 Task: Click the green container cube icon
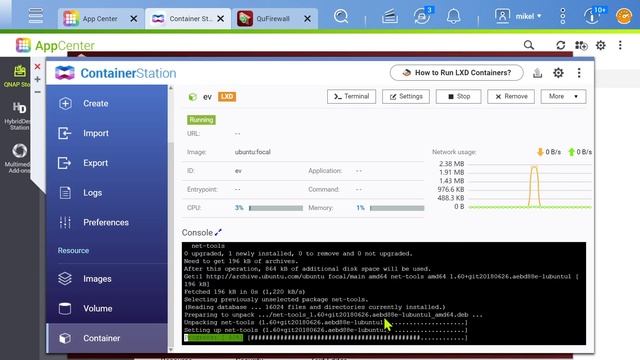(x=193, y=97)
